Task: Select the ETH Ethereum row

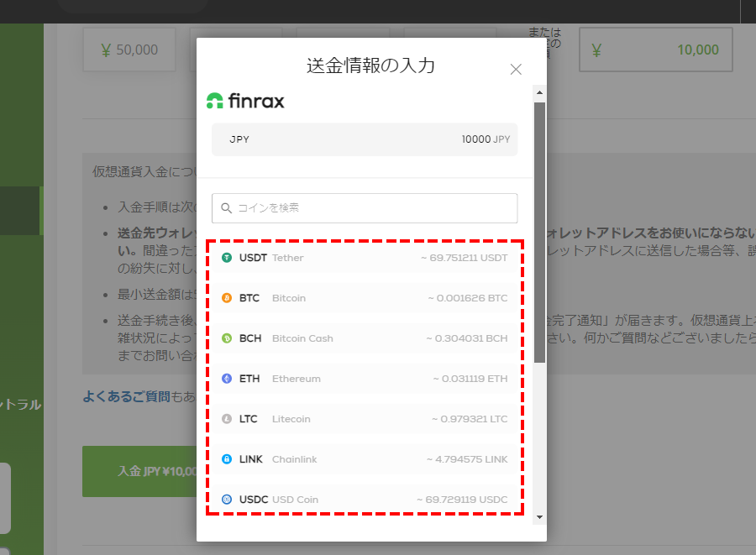Action: point(365,379)
